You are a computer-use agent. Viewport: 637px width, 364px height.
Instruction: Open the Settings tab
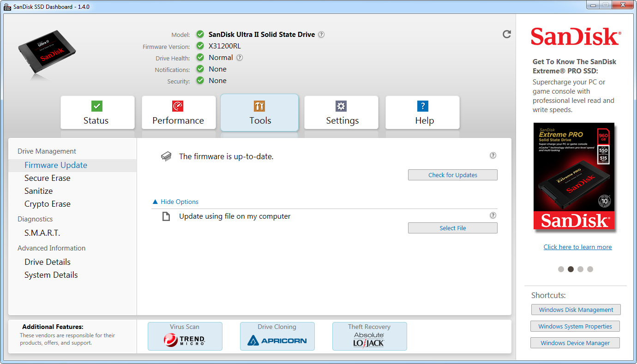pos(341,113)
